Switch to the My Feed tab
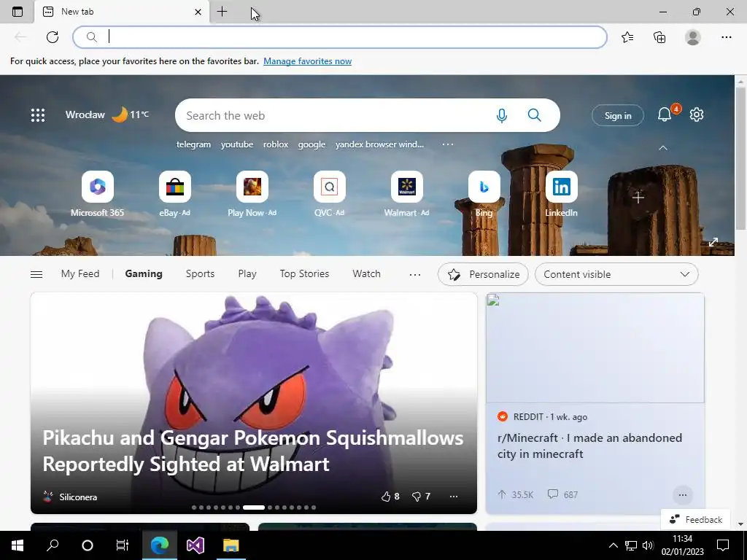 [80, 274]
